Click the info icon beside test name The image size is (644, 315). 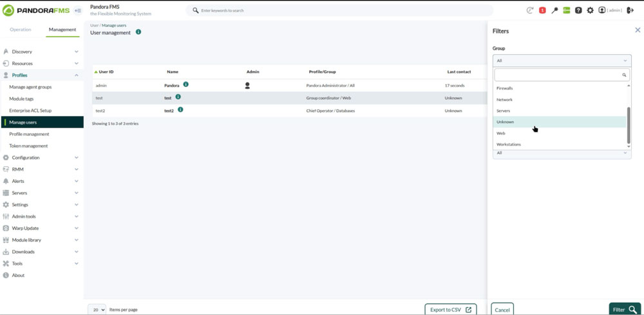(178, 97)
